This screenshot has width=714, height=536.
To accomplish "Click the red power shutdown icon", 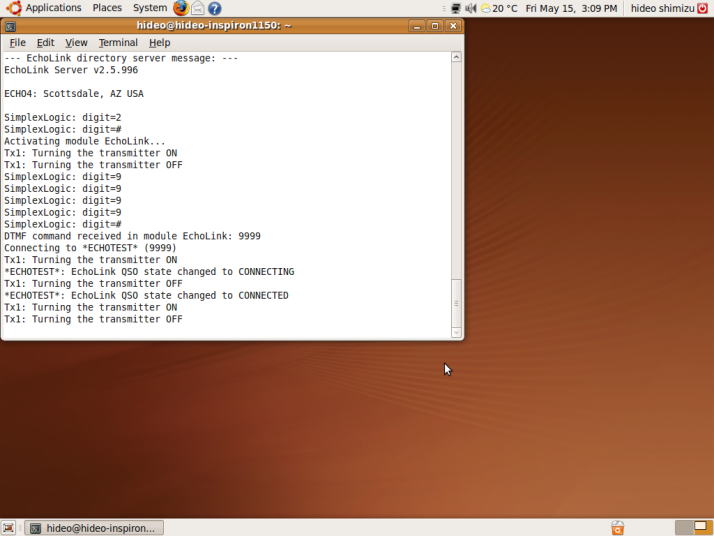I will click(703, 8).
